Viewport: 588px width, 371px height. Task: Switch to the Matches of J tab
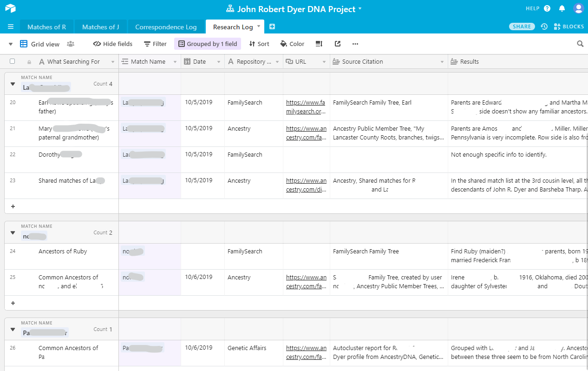(100, 27)
